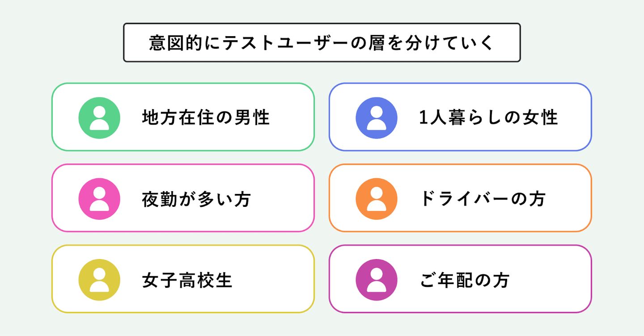Click the yellow user icon for 女子高校生

point(99,280)
